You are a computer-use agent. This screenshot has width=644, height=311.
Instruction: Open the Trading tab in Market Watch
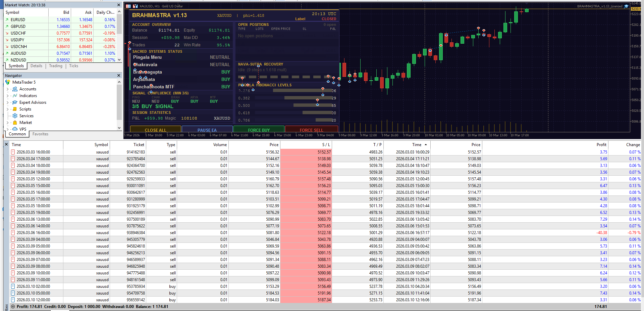click(x=56, y=66)
